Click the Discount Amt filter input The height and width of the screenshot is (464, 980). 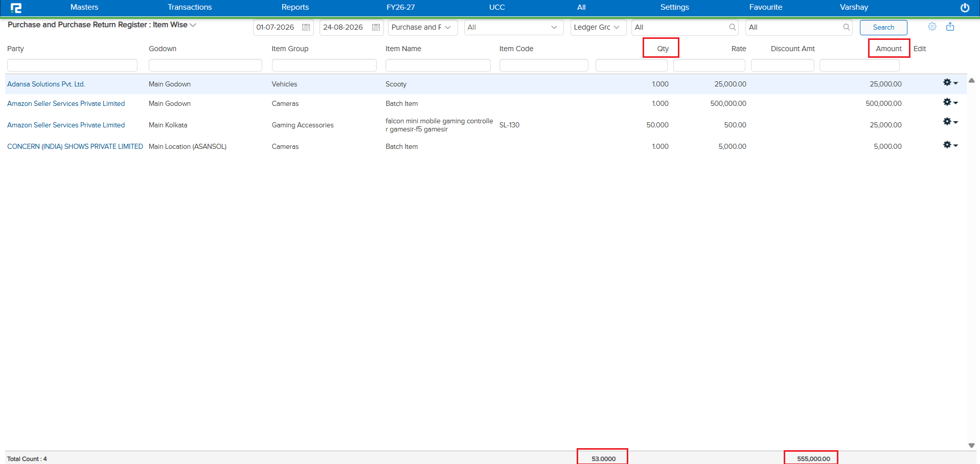[782, 65]
